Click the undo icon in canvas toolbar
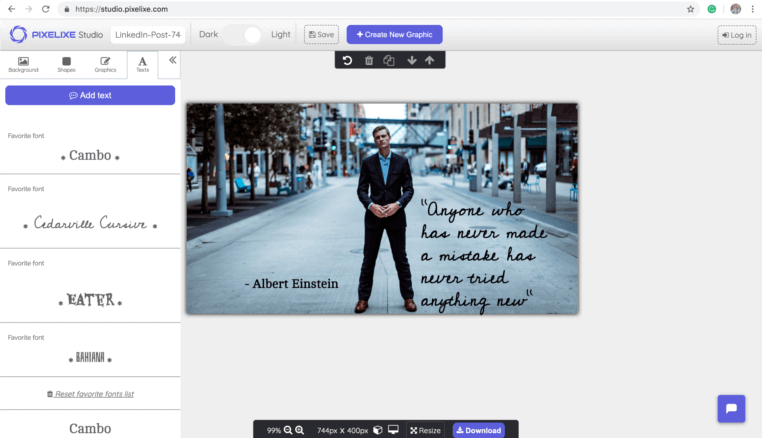 (x=347, y=61)
